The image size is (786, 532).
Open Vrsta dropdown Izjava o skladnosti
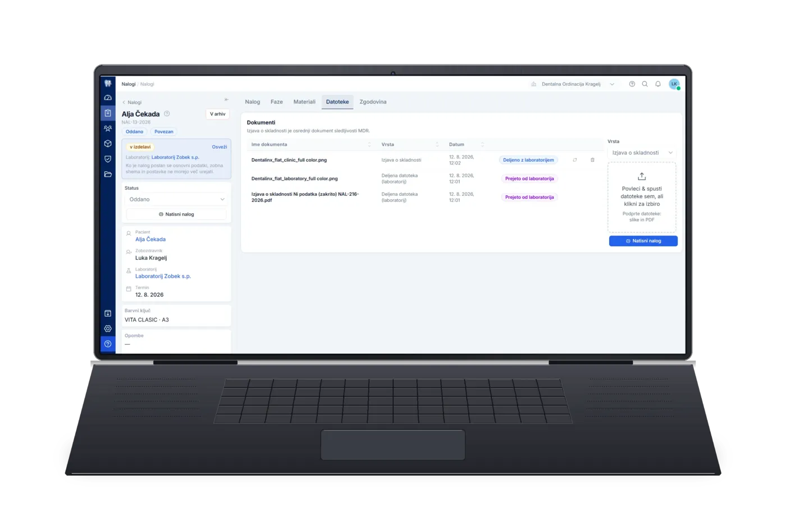(x=642, y=153)
